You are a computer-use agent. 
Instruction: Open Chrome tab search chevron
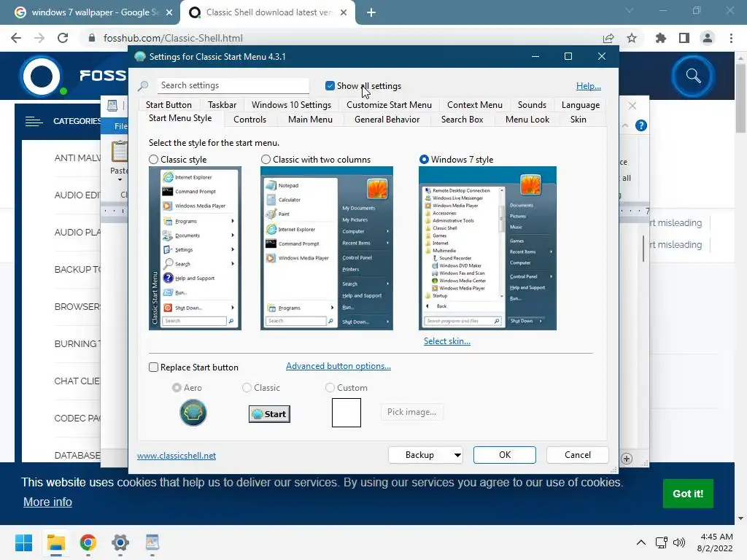(x=630, y=10)
